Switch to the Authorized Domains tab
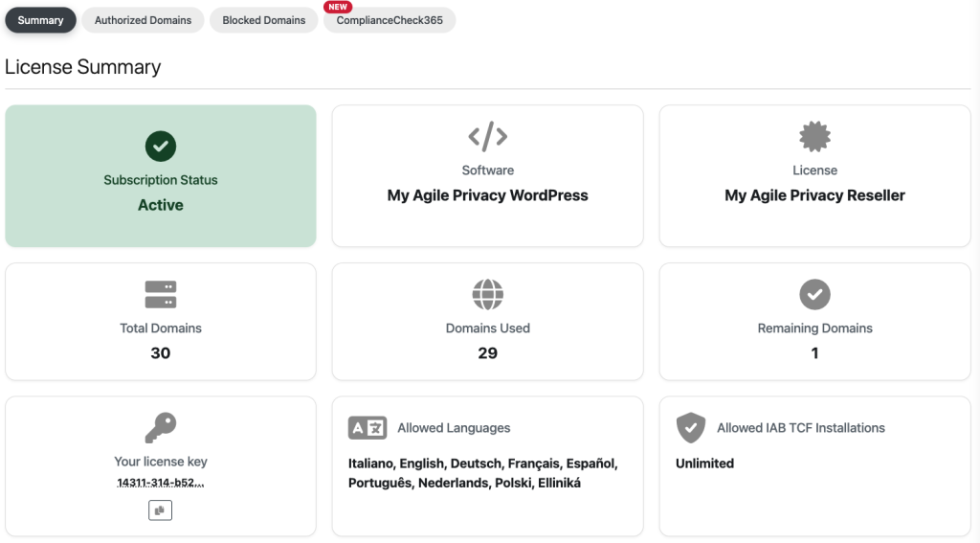 point(143,20)
